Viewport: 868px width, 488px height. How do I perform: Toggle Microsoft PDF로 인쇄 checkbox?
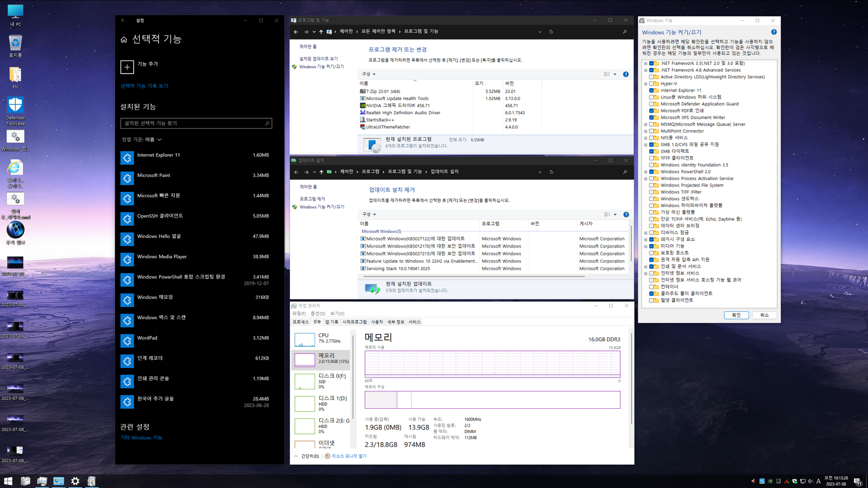[652, 111]
